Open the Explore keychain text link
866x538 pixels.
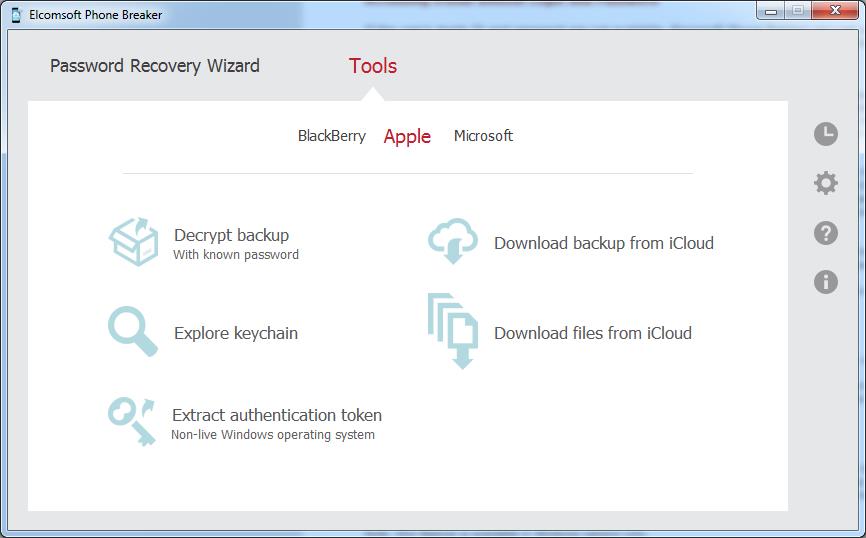(236, 333)
